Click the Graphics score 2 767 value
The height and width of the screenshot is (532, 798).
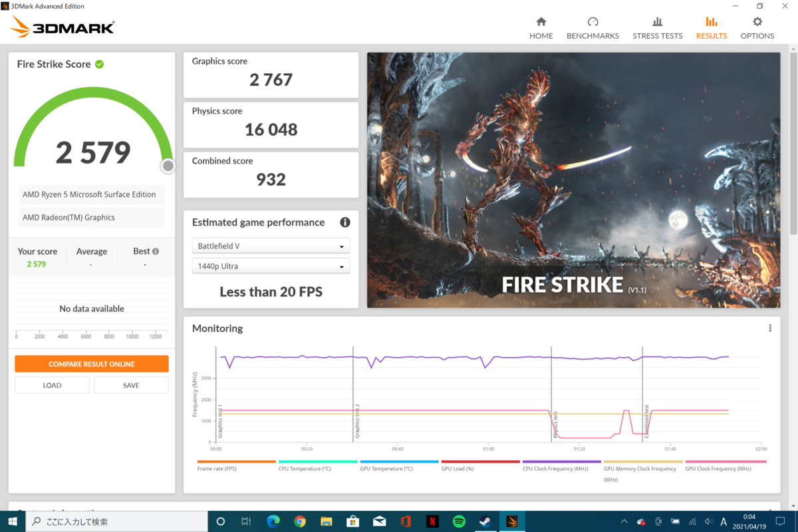tap(271, 80)
